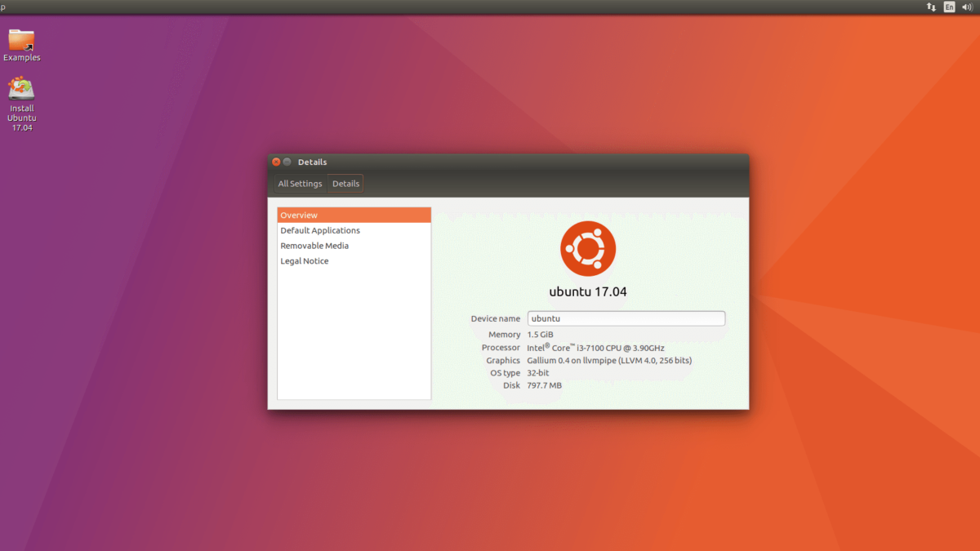Open the Default Applications section
The image size is (980, 551).
[x=320, y=231]
